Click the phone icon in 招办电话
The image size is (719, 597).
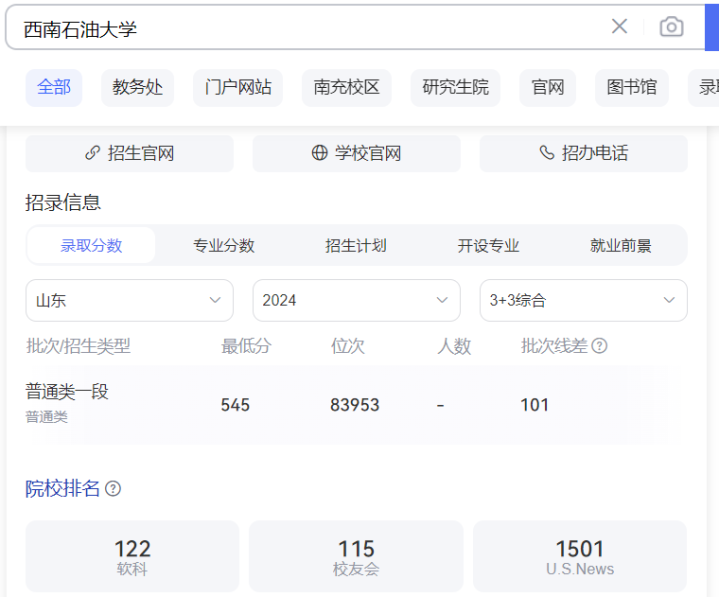coord(547,153)
